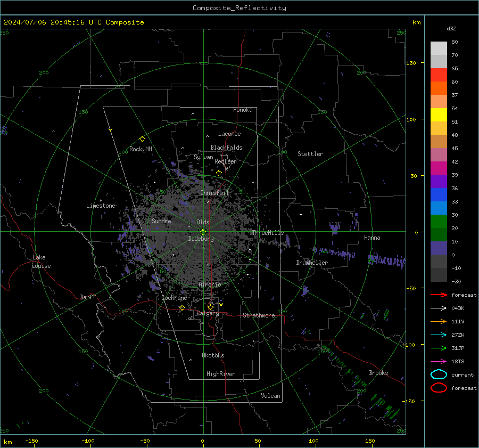Select the light gray 70-80 dBZ swatch
The image size is (479, 448).
click(x=439, y=48)
